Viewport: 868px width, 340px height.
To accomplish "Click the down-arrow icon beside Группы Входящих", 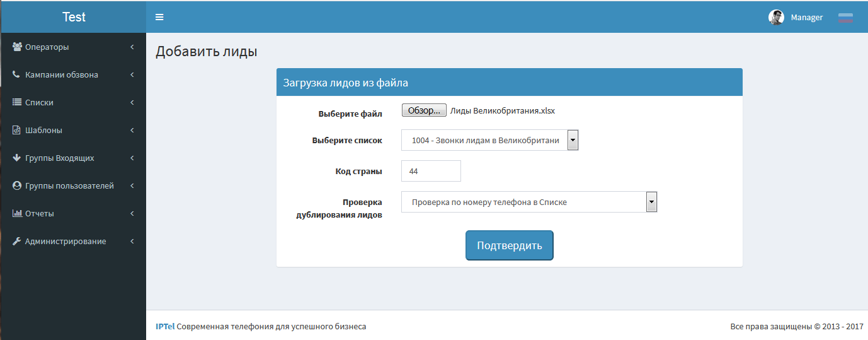I will click(17, 158).
